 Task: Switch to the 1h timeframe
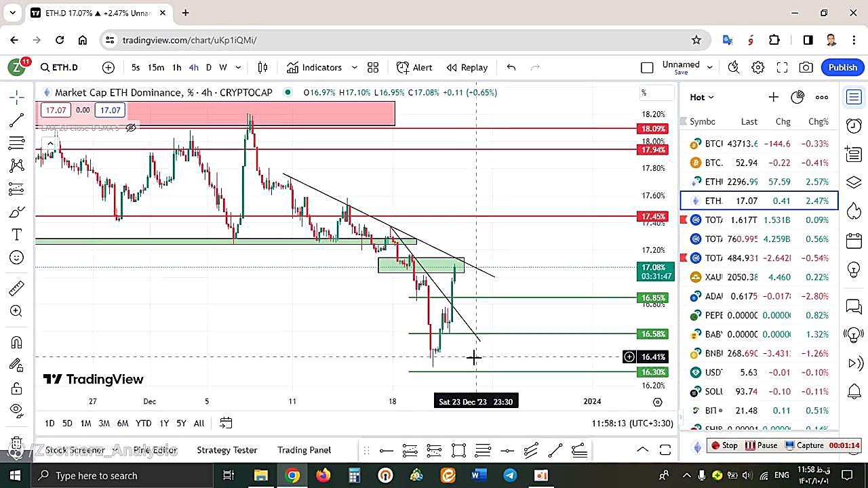point(176,67)
